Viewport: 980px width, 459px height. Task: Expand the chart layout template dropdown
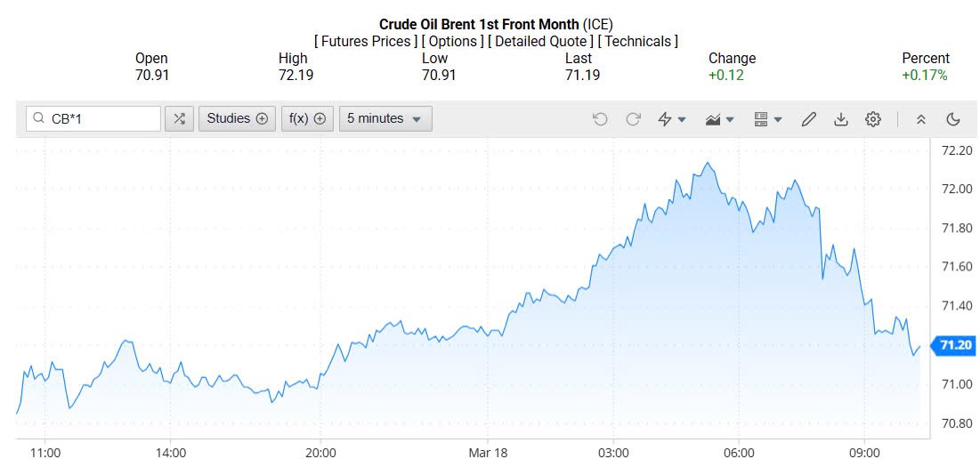coord(767,119)
